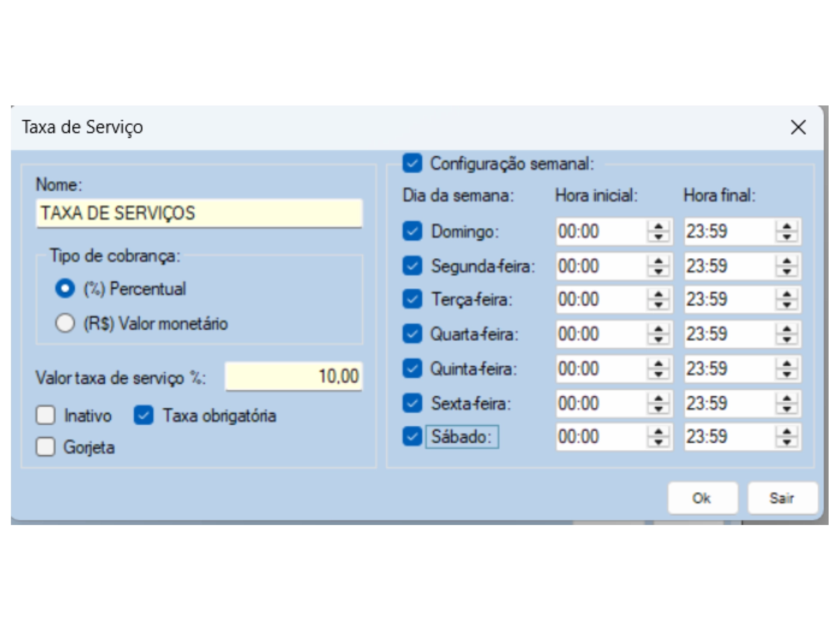Decrease Quinta-feira end hour using down spinner
The image size is (840, 630).
[x=787, y=374]
